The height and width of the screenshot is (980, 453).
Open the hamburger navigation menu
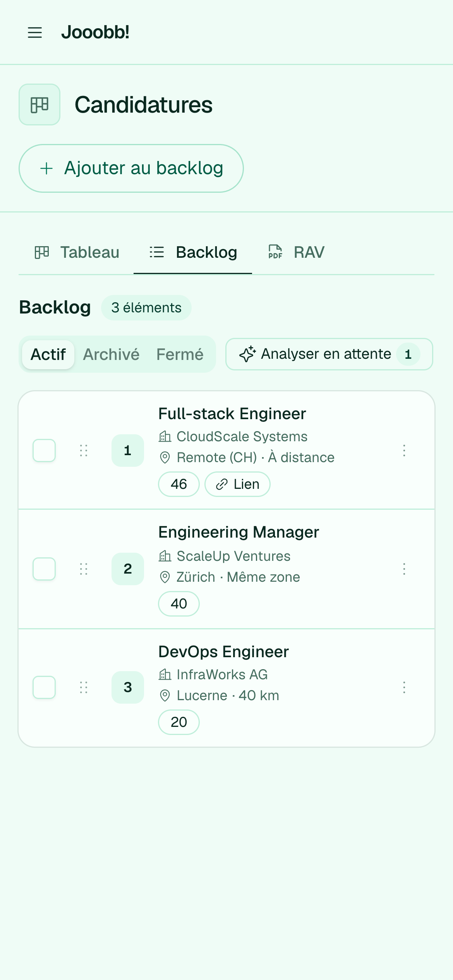35,33
